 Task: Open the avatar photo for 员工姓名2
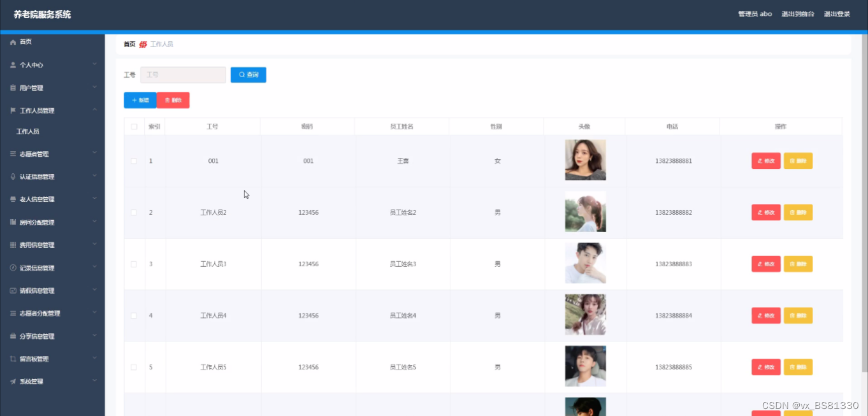tap(585, 212)
